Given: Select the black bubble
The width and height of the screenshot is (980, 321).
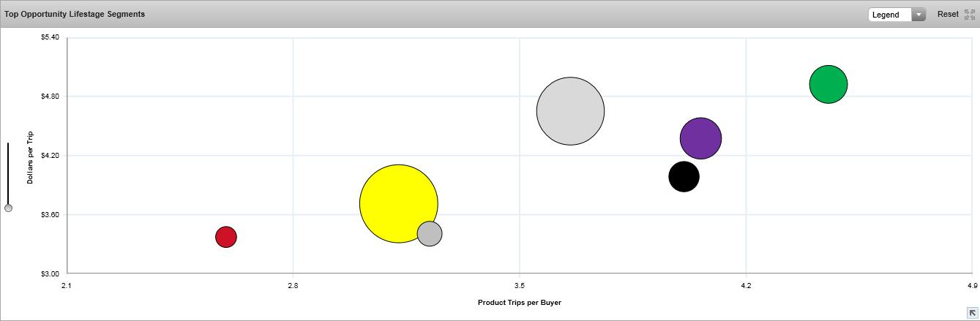Looking at the screenshot, I should pyautogui.click(x=684, y=177).
